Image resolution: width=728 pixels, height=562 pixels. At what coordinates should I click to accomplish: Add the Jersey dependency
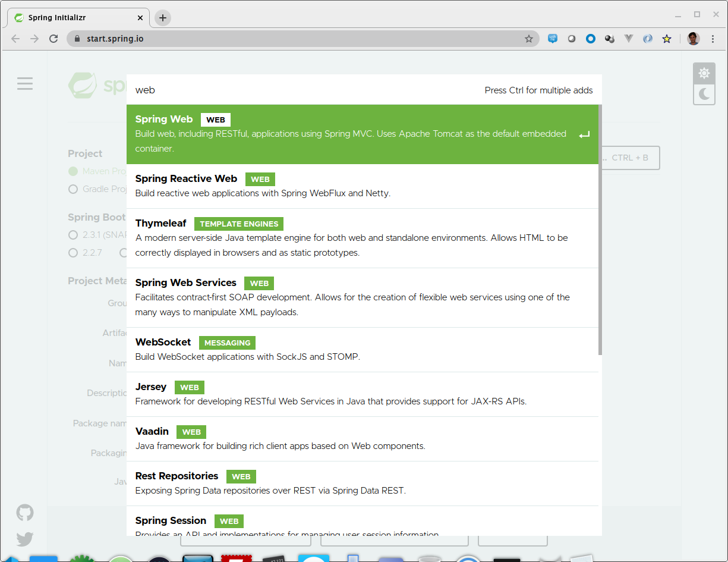point(362,394)
